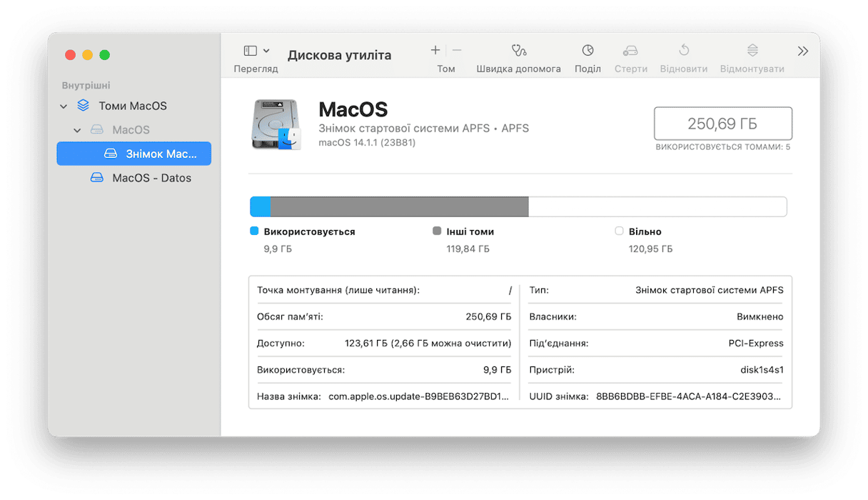Click the Erase toolbar icon
This screenshot has width=868, height=500.
[630, 51]
